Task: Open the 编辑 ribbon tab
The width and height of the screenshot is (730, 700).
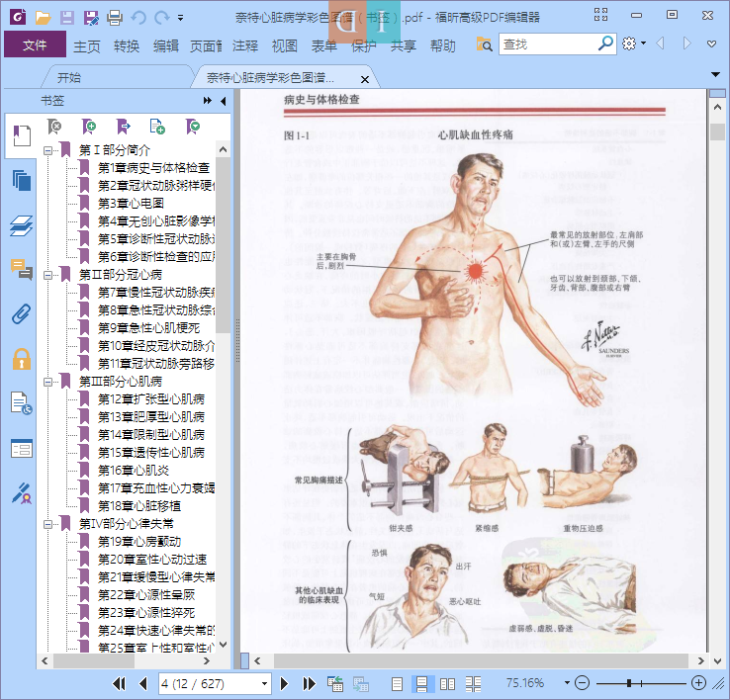Action: coord(166,45)
